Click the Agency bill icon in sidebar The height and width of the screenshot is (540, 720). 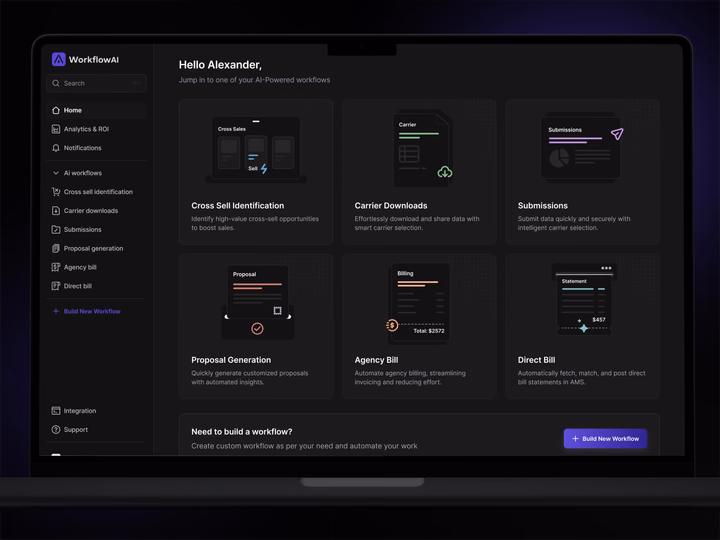pyautogui.click(x=56, y=267)
